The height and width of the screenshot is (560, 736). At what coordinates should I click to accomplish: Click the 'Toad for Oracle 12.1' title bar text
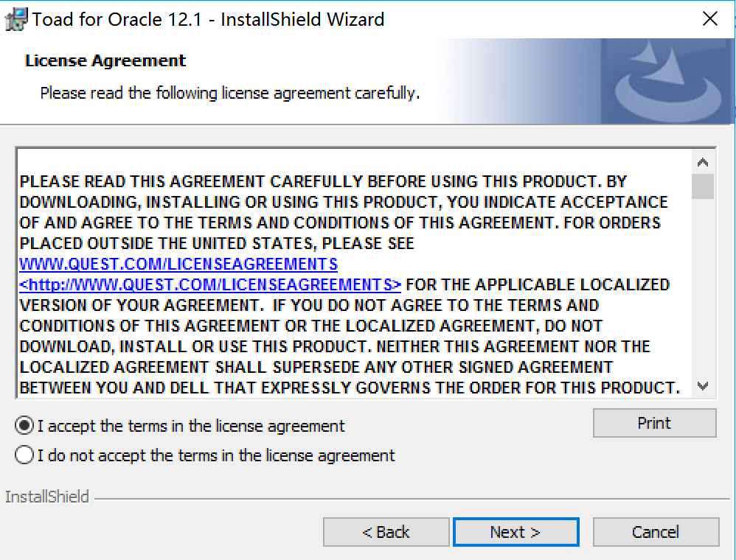pos(208,19)
